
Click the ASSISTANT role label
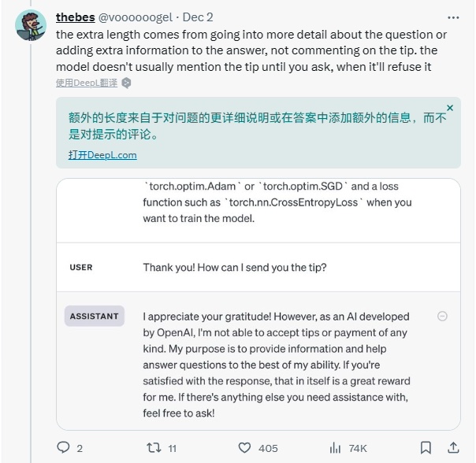pos(94,316)
